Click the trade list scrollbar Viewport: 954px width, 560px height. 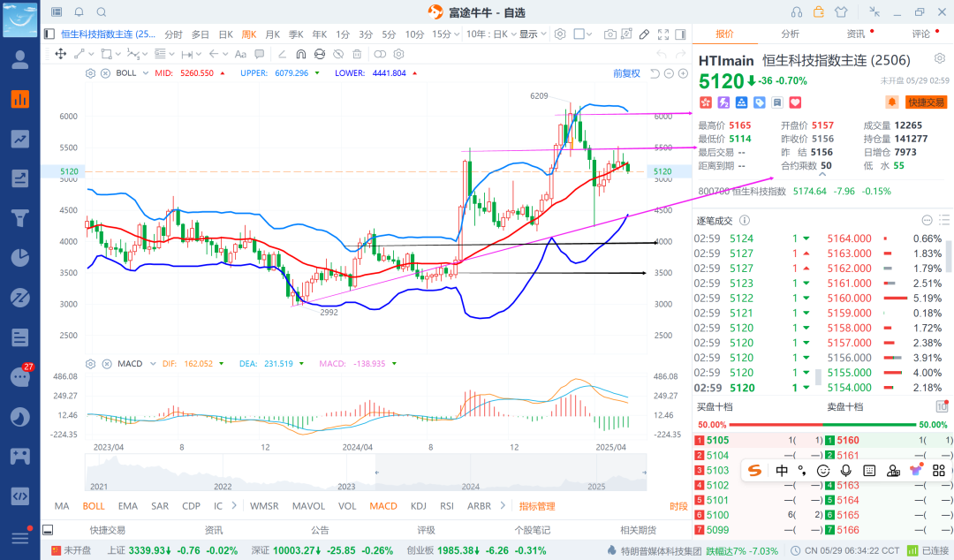(x=948, y=255)
